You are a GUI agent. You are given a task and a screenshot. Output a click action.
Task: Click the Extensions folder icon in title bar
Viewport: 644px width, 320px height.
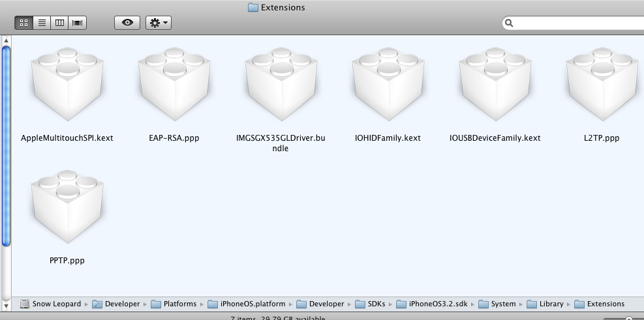coord(253,7)
